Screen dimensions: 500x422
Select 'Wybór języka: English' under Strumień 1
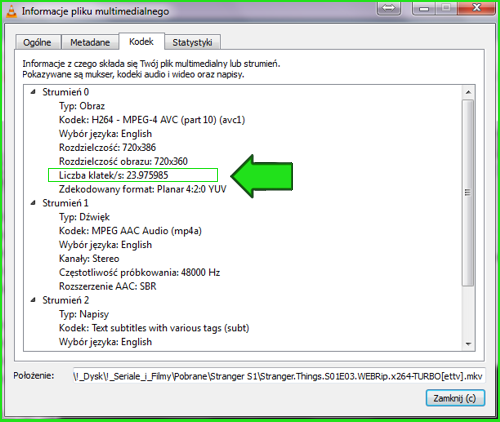[x=105, y=245]
